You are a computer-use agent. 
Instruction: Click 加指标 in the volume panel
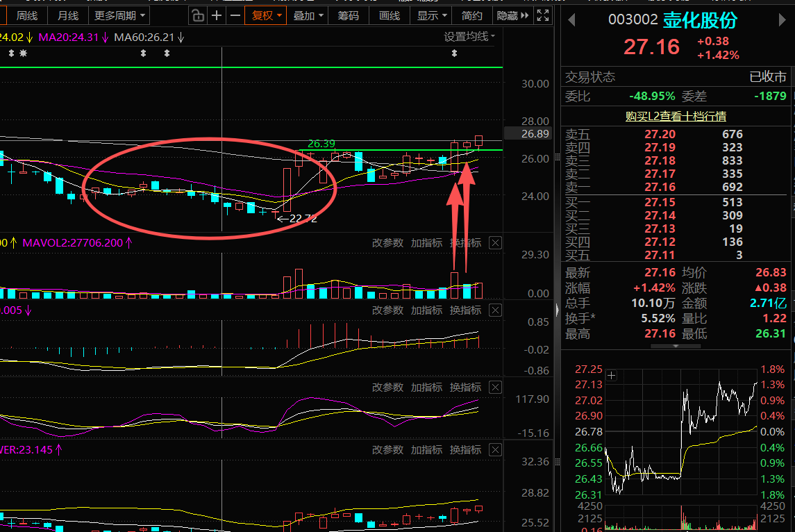click(426, 243)
